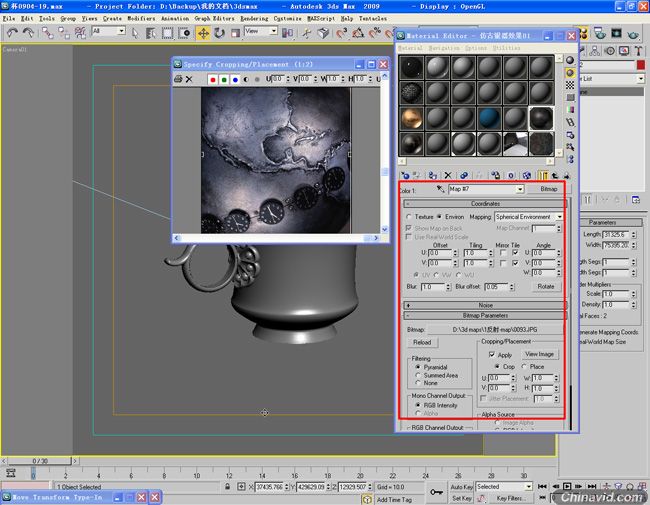Open the Spherical Environment mapping dropdown
650x505 pixels.
point(559,217)
